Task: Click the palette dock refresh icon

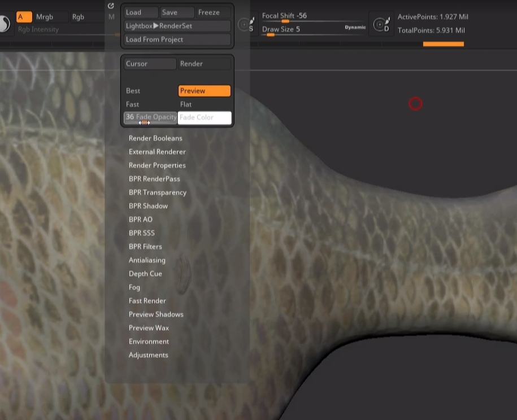Action: coord(111,6)
